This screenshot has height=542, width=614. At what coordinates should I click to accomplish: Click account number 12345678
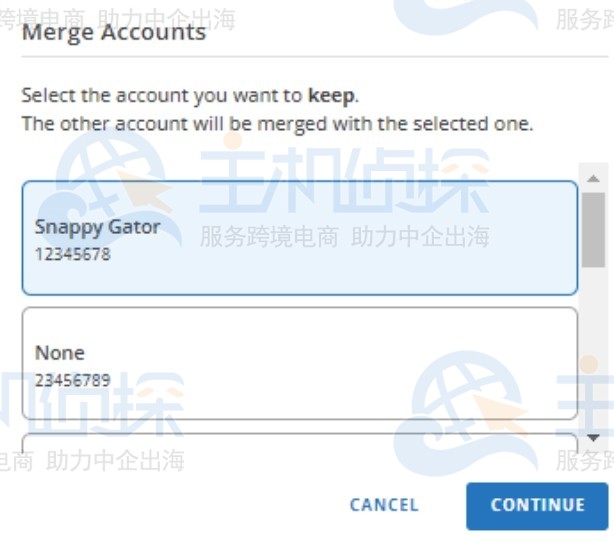72,254
